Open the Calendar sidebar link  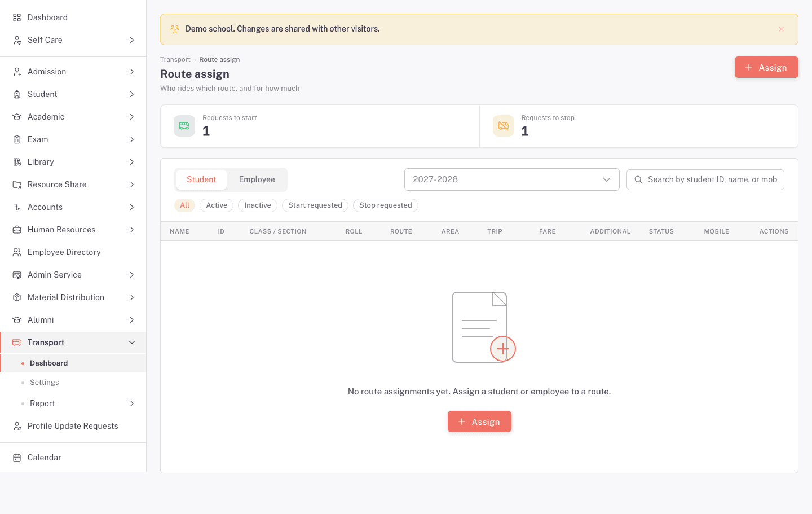pyautogui.click(x=73, y=458)
